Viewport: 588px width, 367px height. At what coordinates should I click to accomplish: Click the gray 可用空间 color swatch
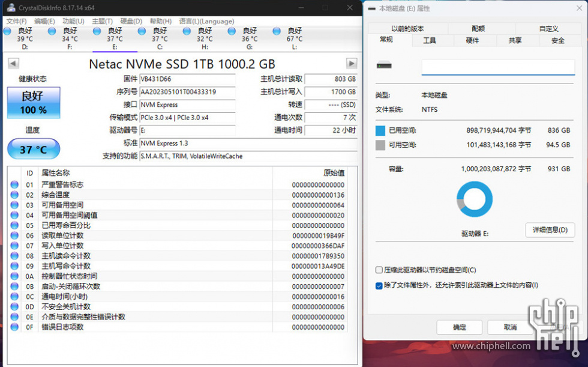point(380,145)
